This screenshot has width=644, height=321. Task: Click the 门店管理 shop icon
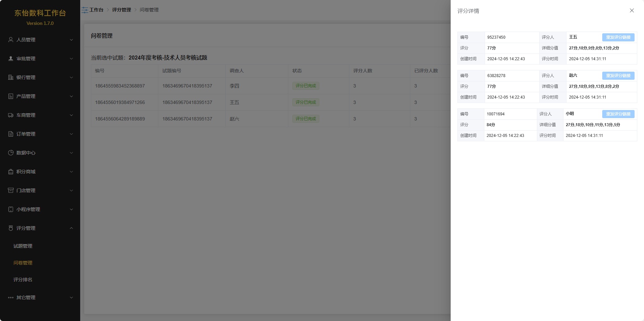coord(11,190)
